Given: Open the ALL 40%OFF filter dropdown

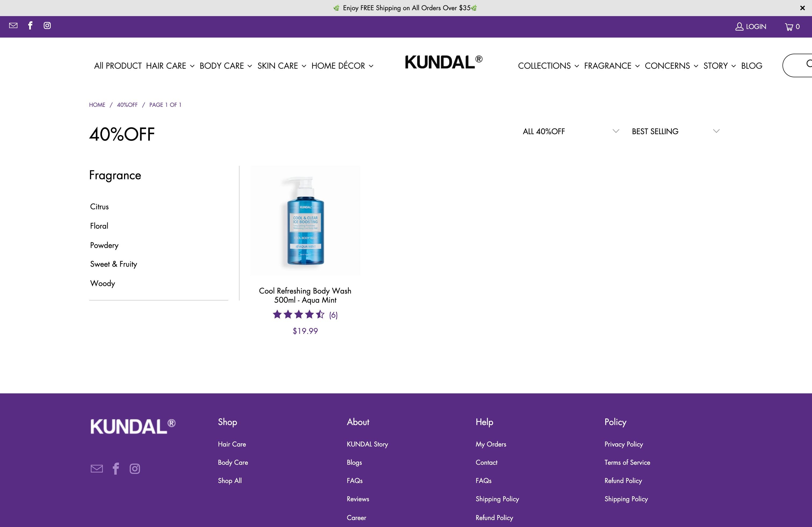Looking at the screenshot, I should (x=571, y=131).
